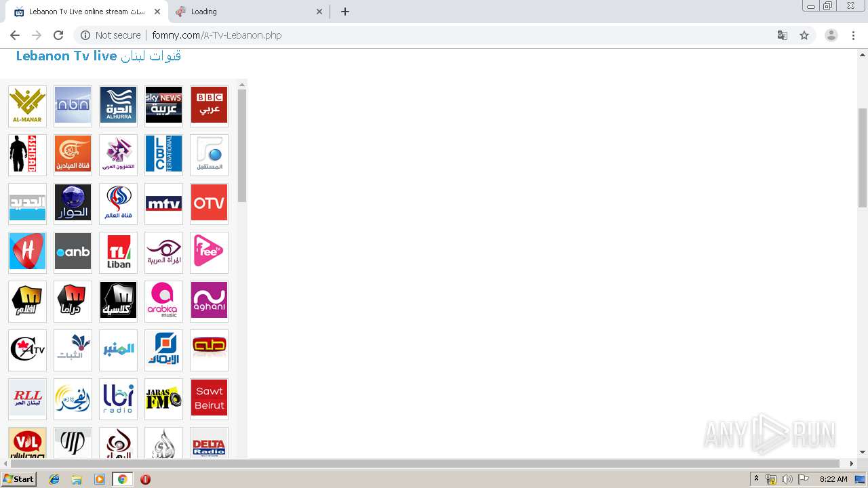Open the TL Liban channel logo
868x488 pixels.
[119, 252]
